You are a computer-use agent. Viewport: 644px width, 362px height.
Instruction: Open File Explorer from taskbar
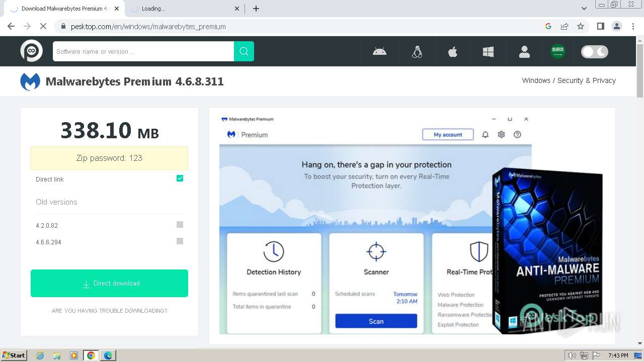[57, 355]
